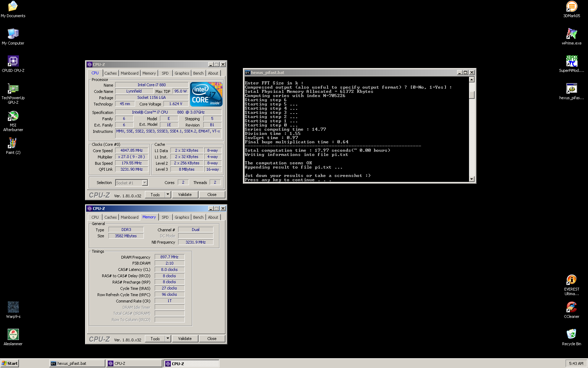588x368 pixels.
Task: Select Memory tab in lower CPU-Z window
Action: pos(149,217)
